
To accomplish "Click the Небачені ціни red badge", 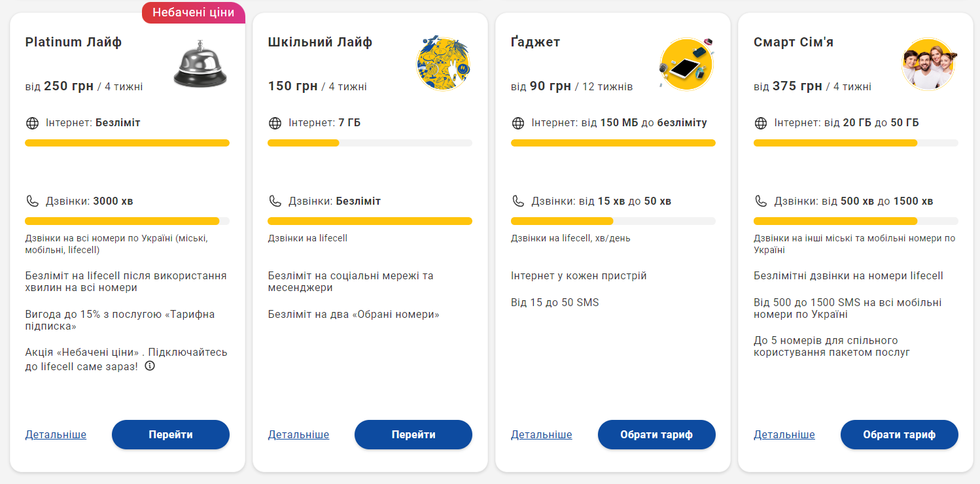I will pyautogui.click(x=193, y=12).
